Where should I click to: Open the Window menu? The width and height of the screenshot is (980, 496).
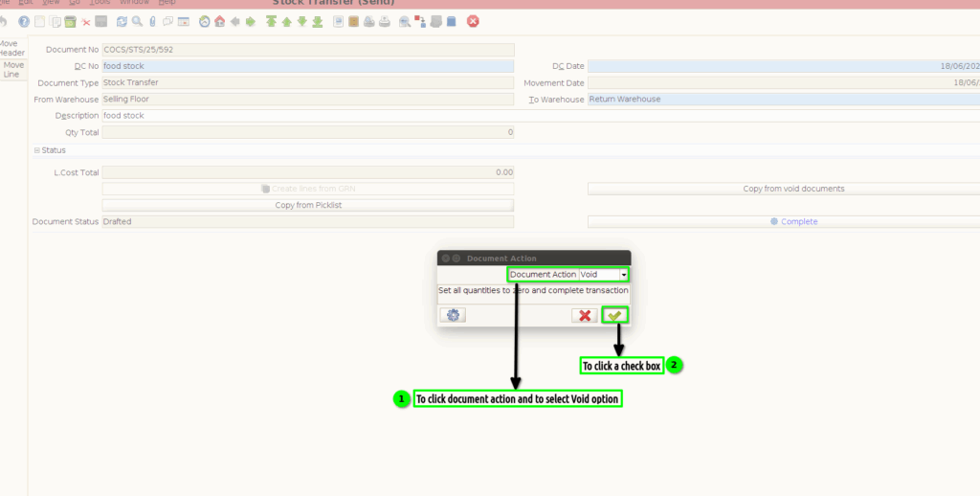[134, 3]
